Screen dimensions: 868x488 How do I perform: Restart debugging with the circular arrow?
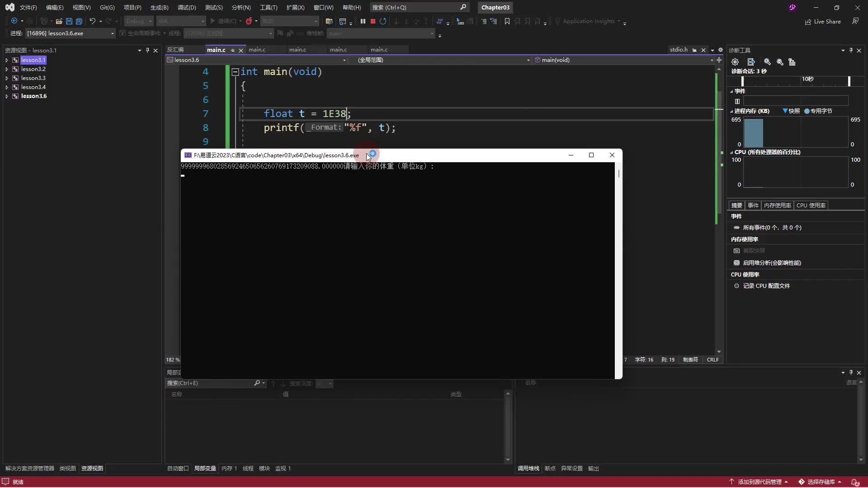click(383, 21)
